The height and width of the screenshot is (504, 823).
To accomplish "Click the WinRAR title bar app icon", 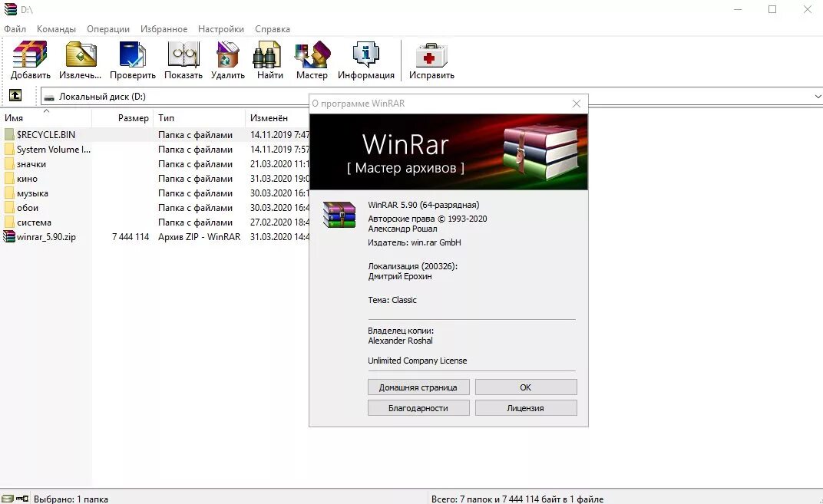I will pos(10,9).
